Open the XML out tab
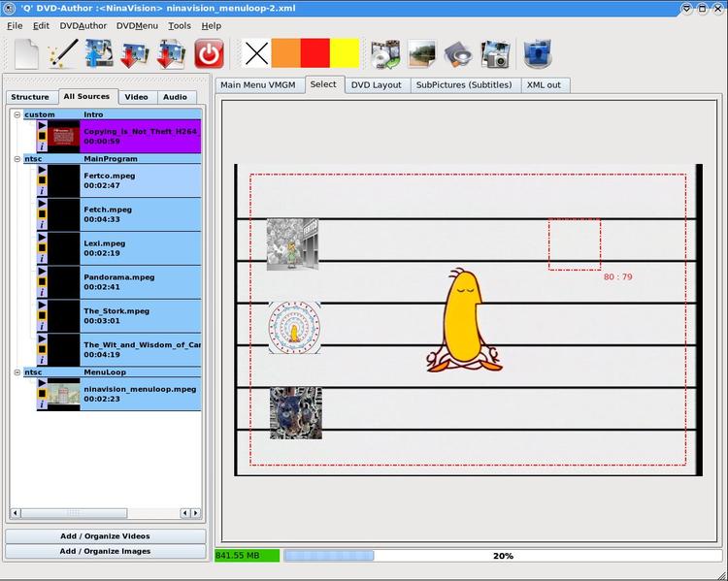This screenshot has width=728, height=581. point(544,85)
